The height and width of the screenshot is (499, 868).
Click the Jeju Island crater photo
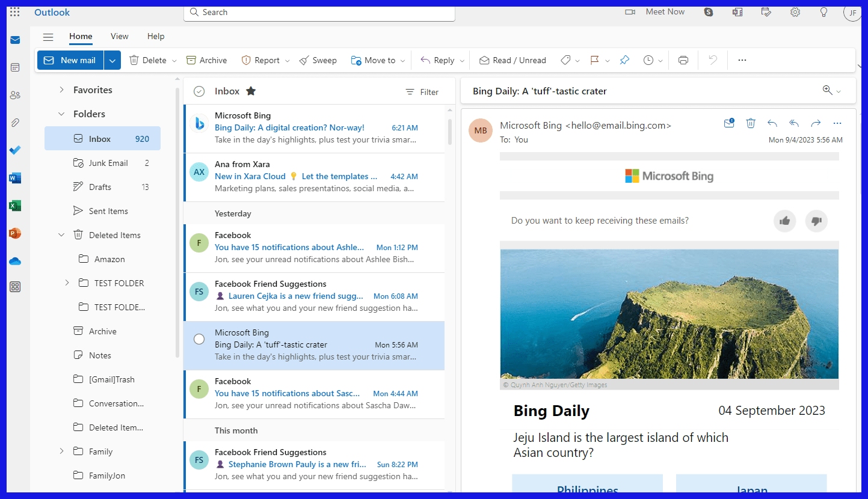tap(669, 314)
